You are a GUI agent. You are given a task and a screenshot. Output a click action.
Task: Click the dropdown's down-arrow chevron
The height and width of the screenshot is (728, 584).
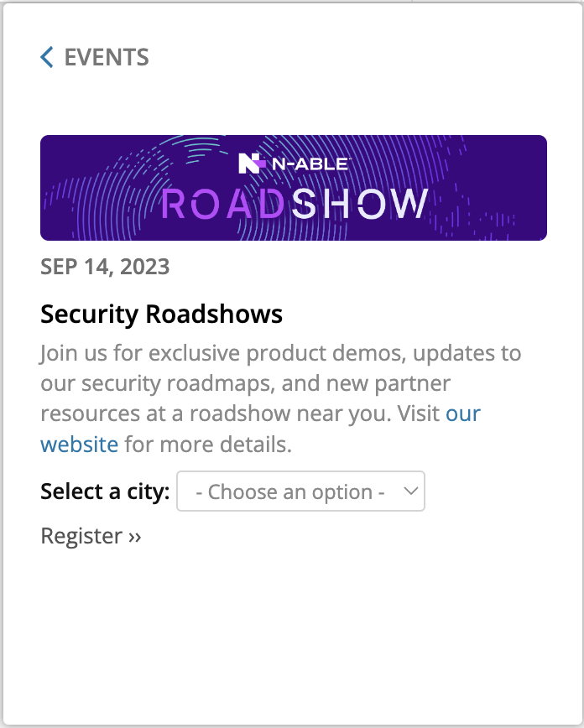(x=411, y=491)
